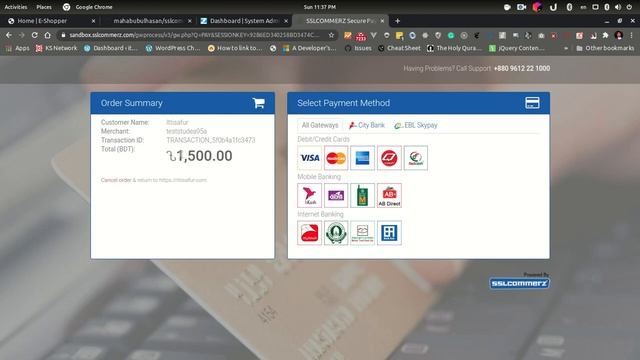The image size is (640, 360).
Task: Open The Holy Qura... bookmark
Action: click(454, 48)
